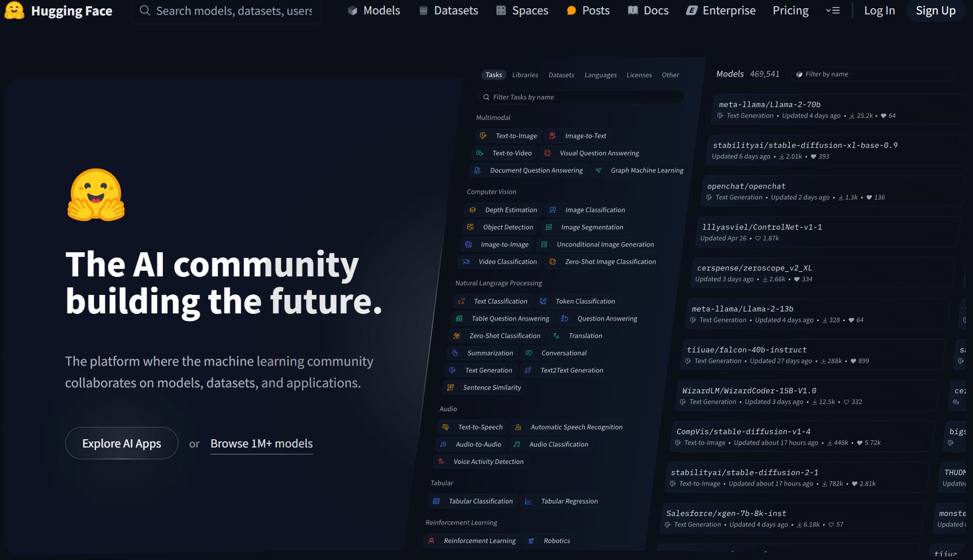Image resolution: width=973 pixels, height=560 pixels.
Task: Open Datasets in the top navigation
Action: tap(448, 10)
